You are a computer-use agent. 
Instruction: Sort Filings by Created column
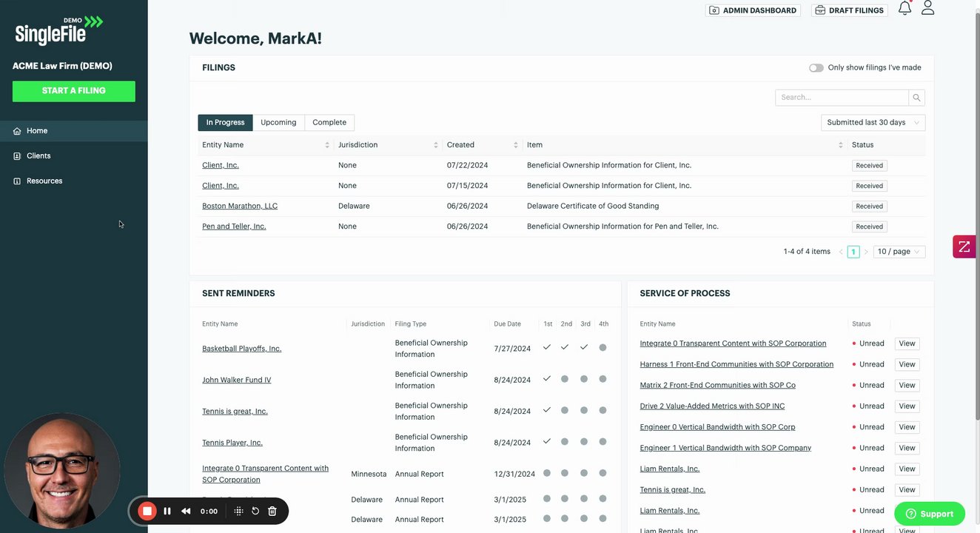pos(516,145)
